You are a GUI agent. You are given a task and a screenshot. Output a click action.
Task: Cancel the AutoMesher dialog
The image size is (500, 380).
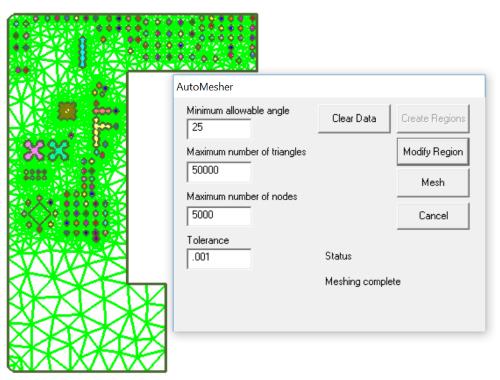433,216
